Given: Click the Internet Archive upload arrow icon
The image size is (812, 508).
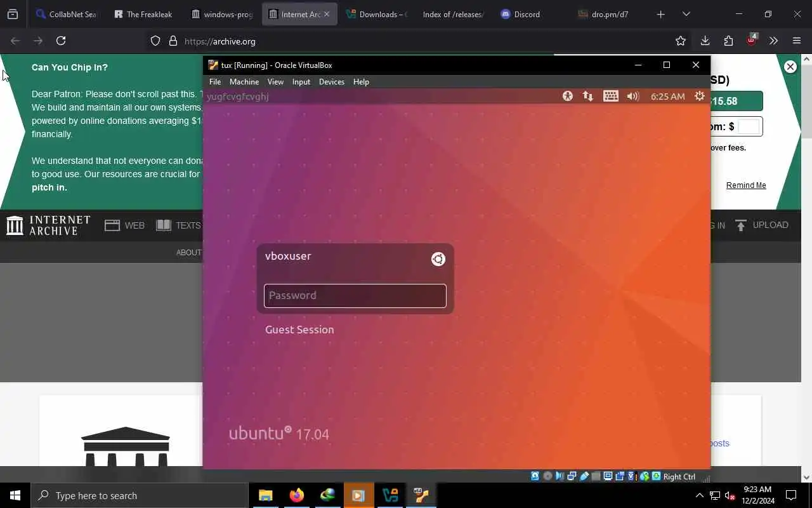Looking at the screenshot, I should point(741,225).
